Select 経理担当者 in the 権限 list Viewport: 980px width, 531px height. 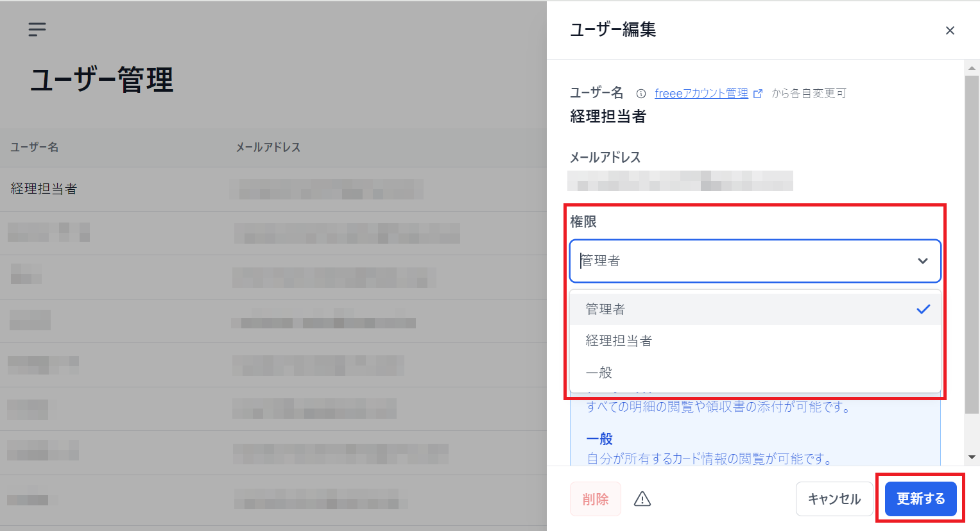(x=755, y=341)
